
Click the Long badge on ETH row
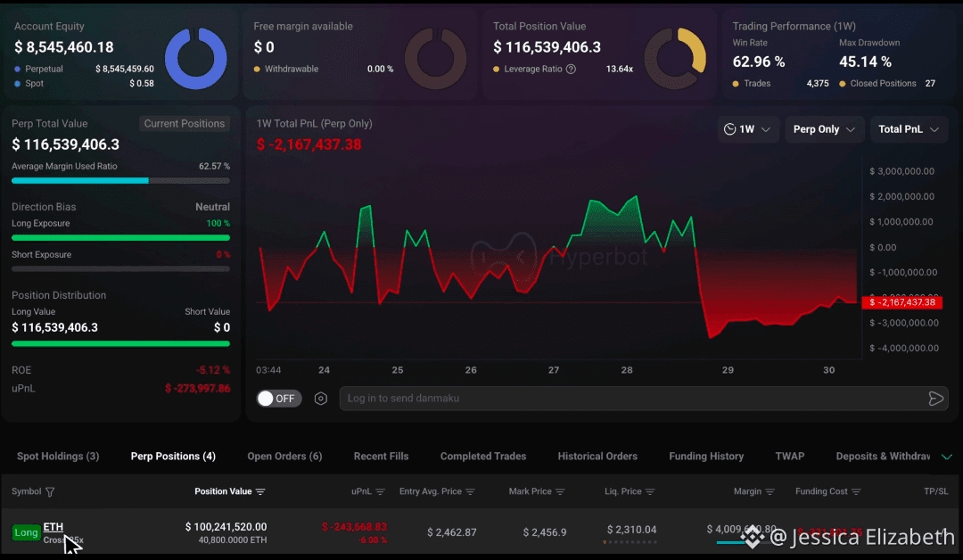(27, 532)
